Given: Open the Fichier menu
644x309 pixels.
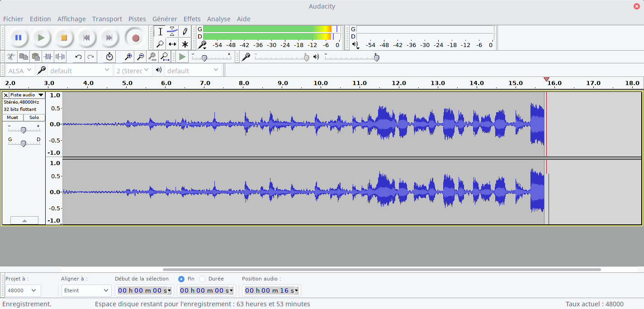Looking at the screenshot, I should [13, 19].
